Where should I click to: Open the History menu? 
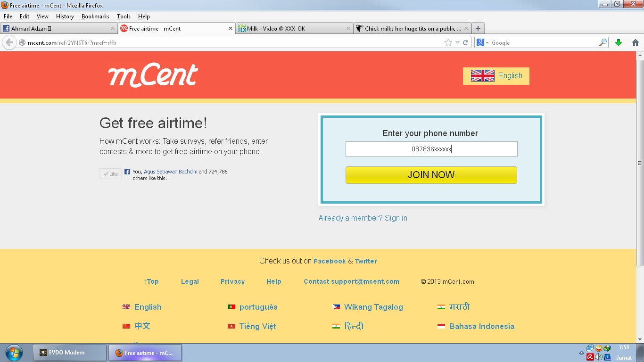tap(65, 16)
